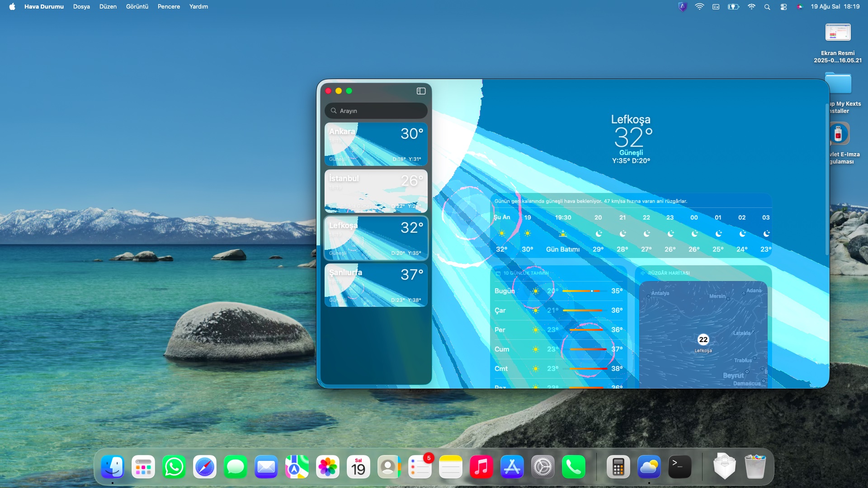This screenshot has height=488, width=868.
Task: Select the İstanbul city card
Action: (376, 191)
